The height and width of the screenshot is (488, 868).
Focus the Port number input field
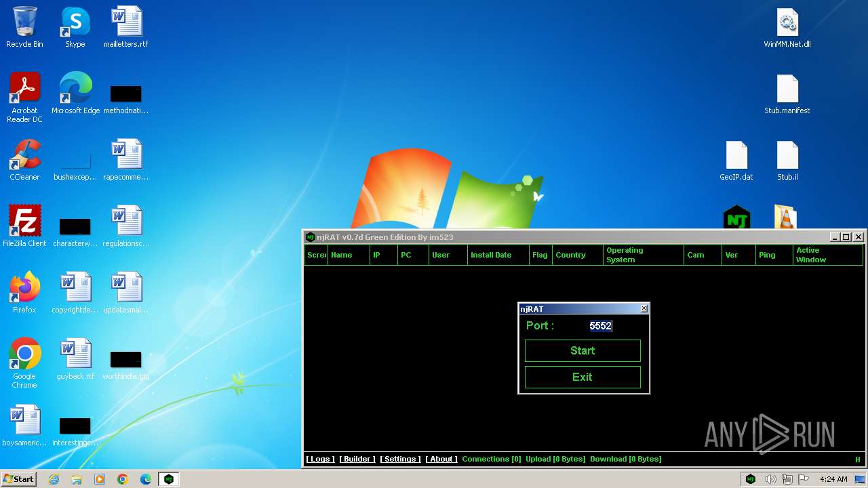600,326
